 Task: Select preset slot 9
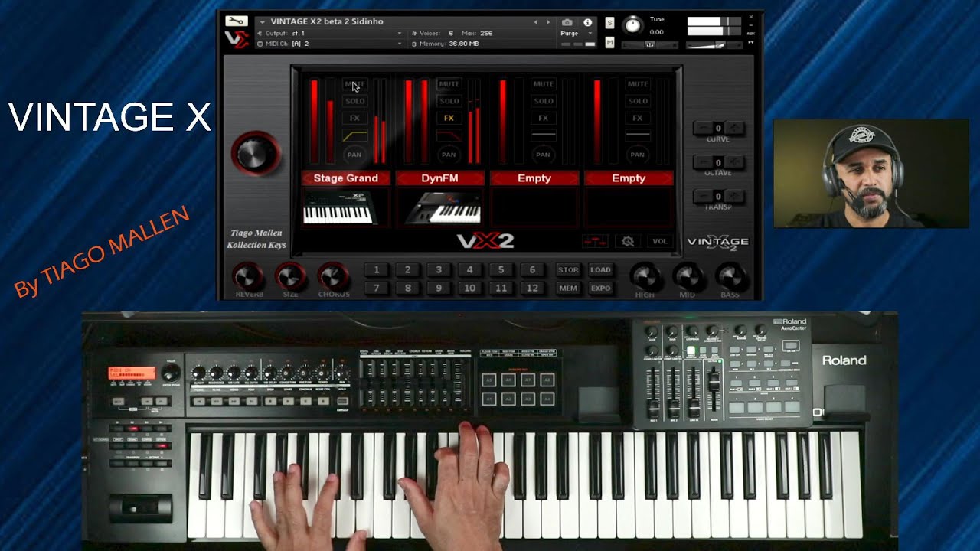point(439,288)
